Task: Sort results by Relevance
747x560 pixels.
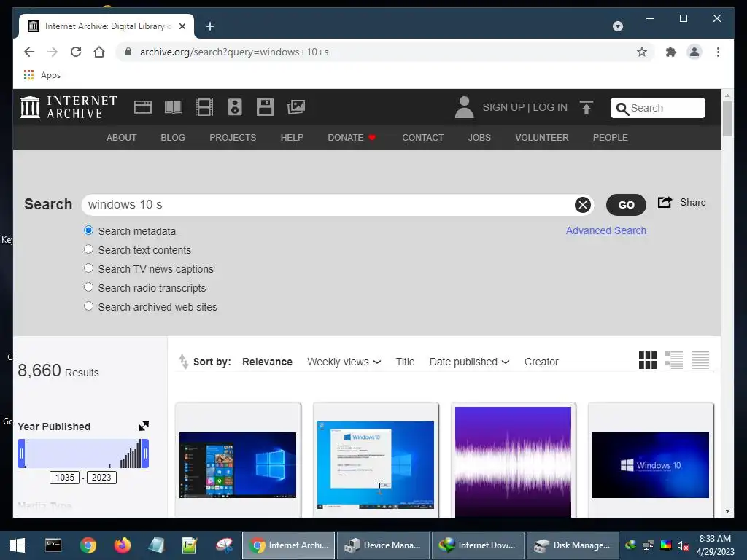Action: [267, 362]
